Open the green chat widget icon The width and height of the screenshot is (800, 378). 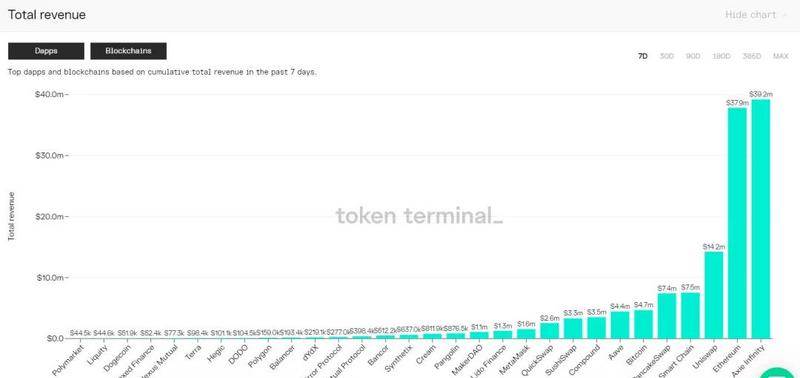(781, 374)
